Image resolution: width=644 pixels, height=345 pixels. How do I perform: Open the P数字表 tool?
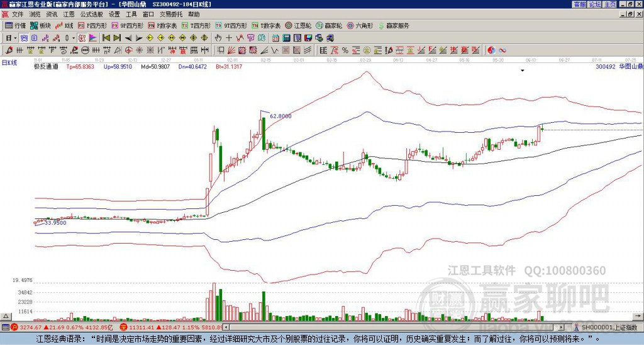click(163, 25)
